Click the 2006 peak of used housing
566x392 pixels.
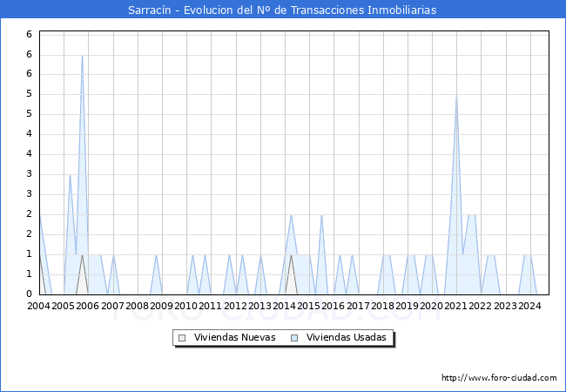[83, 56]
